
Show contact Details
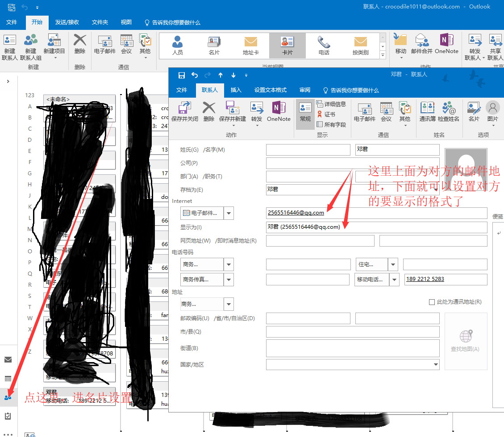331,104
